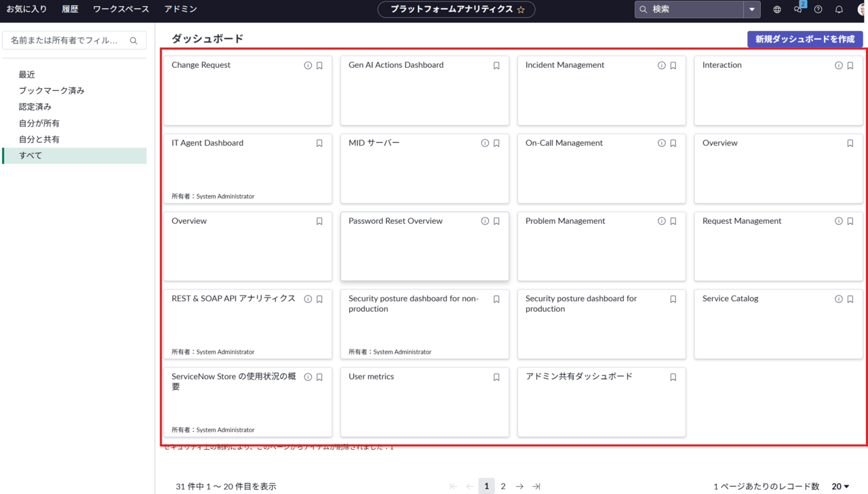This screenshot has width=868, height=494.
Task: Open the お気に入り menu
Action: 26,9
